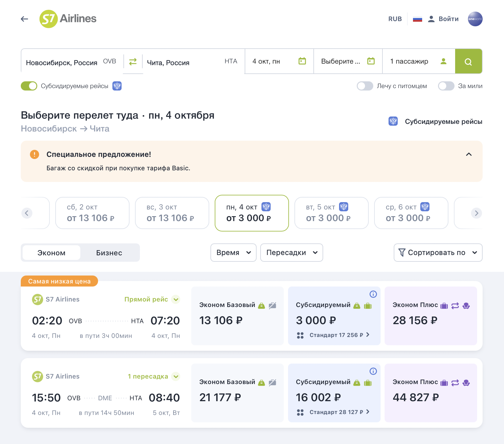The height and width of the screenshot is (444, 504).
Task: Enable the За мили toggle
Action: 446,86
